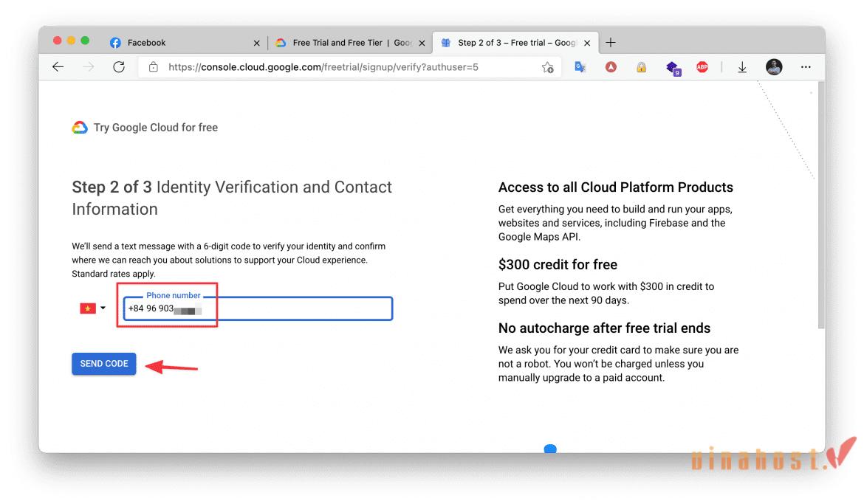
Task: Open the purple 'g' extension icon
Action: tap(673, 67)
